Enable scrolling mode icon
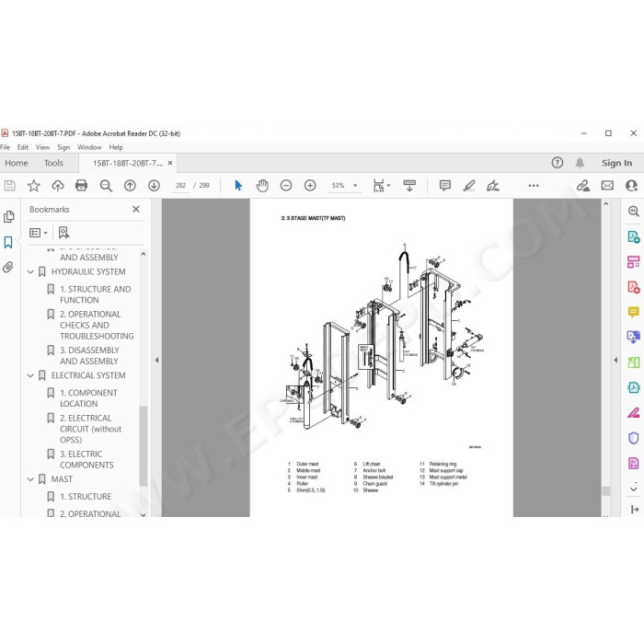The height and width of the screenshot is (644, 644). coord(409,186)
